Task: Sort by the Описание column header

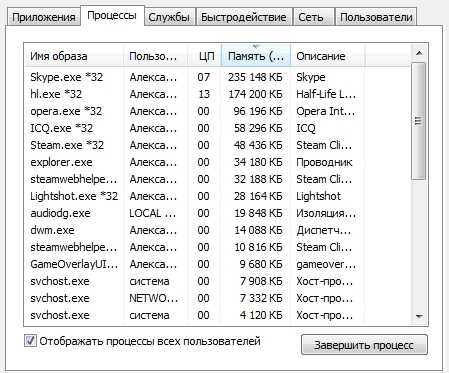Action: (x=328, y=56)
